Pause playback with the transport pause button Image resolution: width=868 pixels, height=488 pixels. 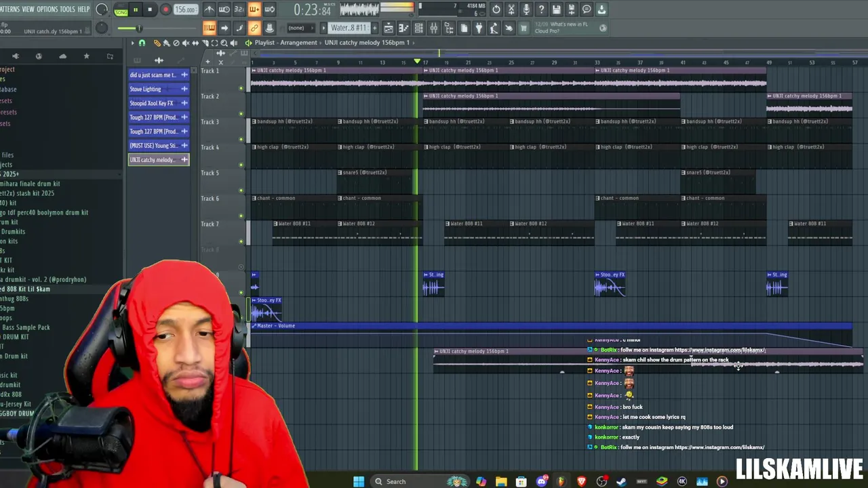[136, 9]
